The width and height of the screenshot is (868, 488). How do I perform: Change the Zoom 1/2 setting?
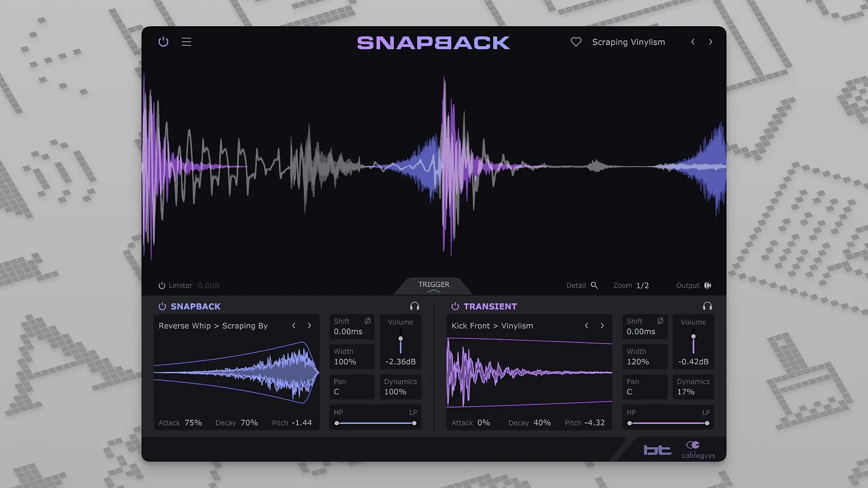pyautogui.click(x=642, y=286)
